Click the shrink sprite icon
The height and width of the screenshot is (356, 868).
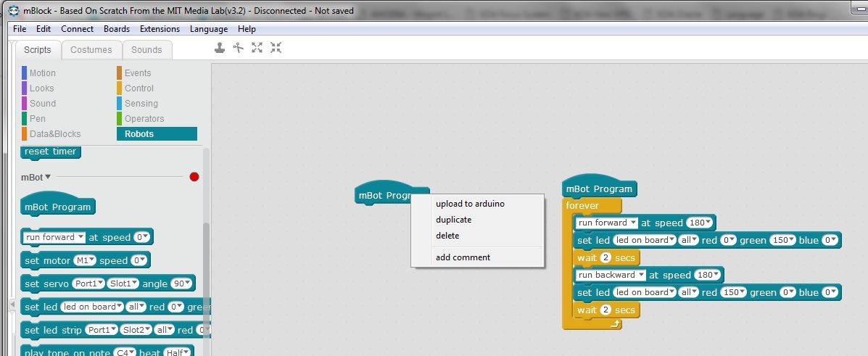coord(276,48)
